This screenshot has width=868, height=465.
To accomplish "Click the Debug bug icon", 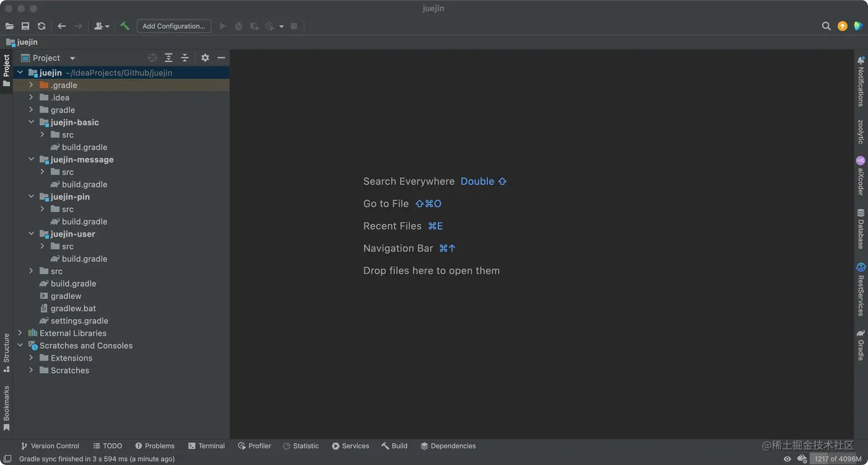I will [239, 26].
